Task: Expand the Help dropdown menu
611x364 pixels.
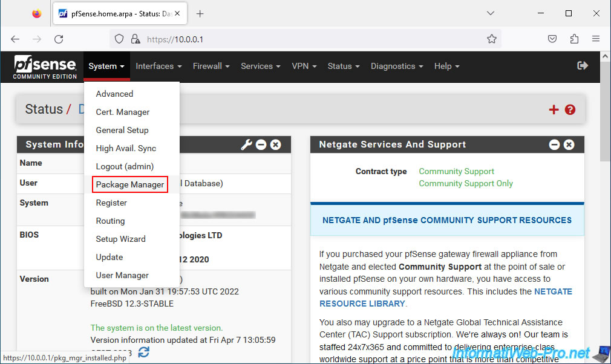Action: pos(446,66)
